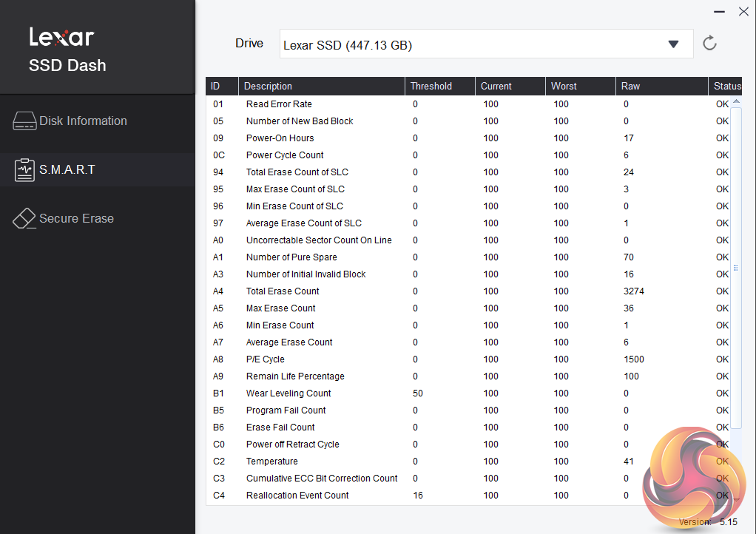This screenshot has width=756, height=534.
Task: Open Secure Erase page
Action: [x=98, y=218]
